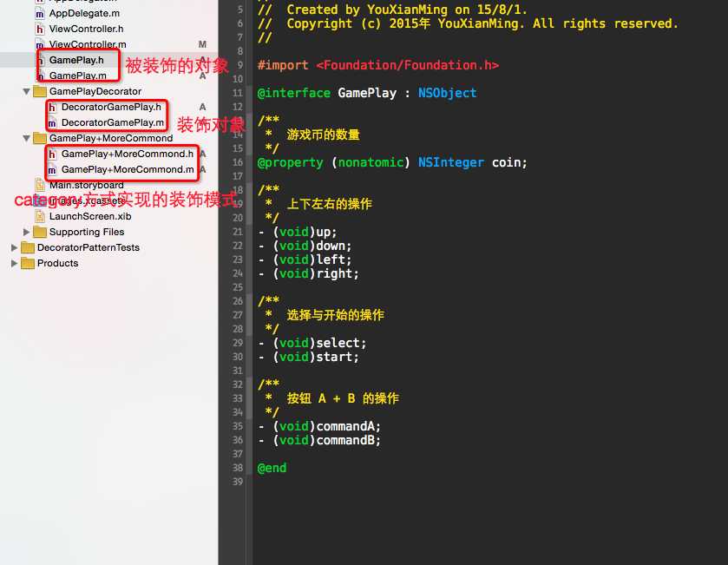
Task: Click the left method declaration
Action: (305, 260)
